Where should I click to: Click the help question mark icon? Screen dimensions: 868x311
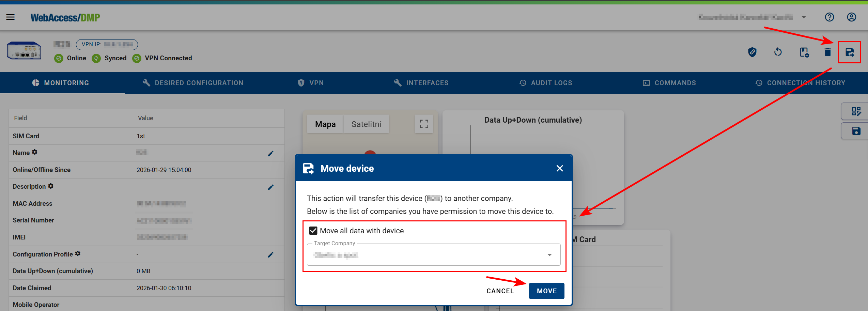pyautogui.click(x=829, y=17)
